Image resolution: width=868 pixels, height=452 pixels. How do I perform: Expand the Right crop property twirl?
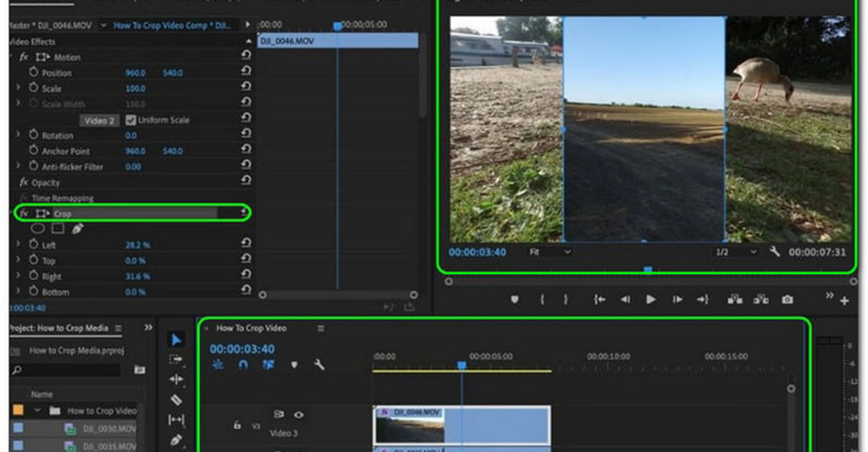pyautogui.click(x=18, y=275)
